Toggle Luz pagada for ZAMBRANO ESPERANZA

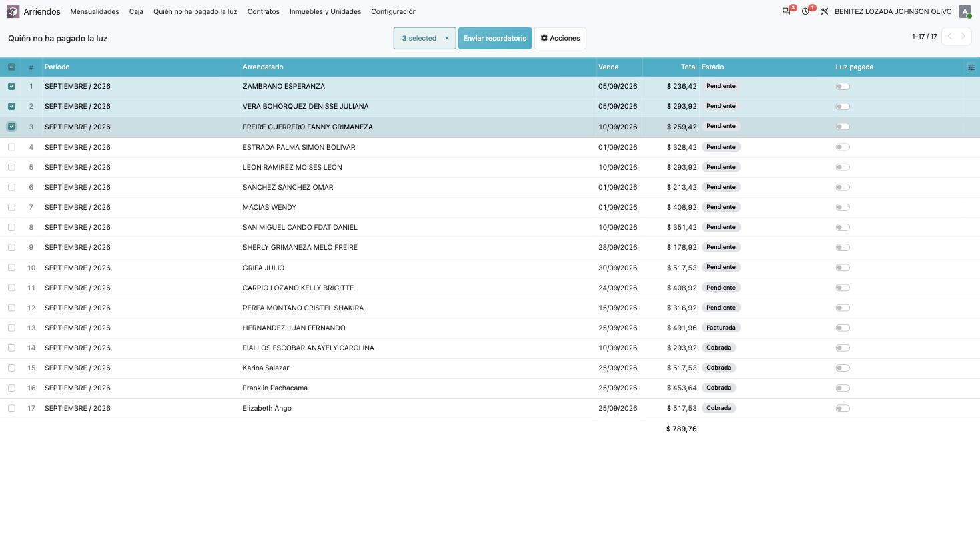843,86
